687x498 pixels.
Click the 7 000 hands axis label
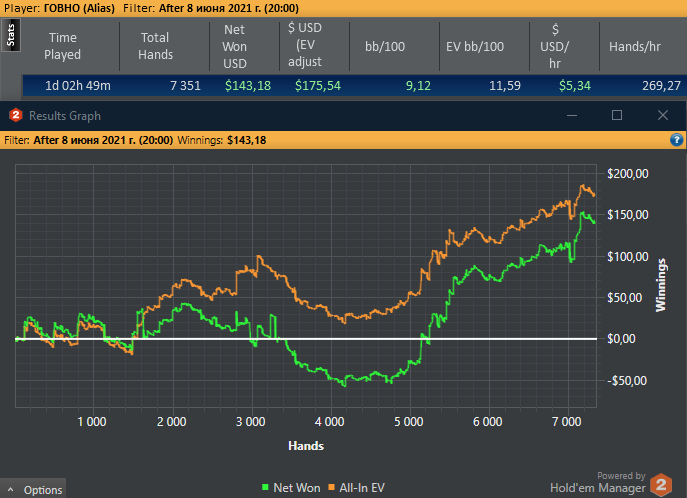566,422
